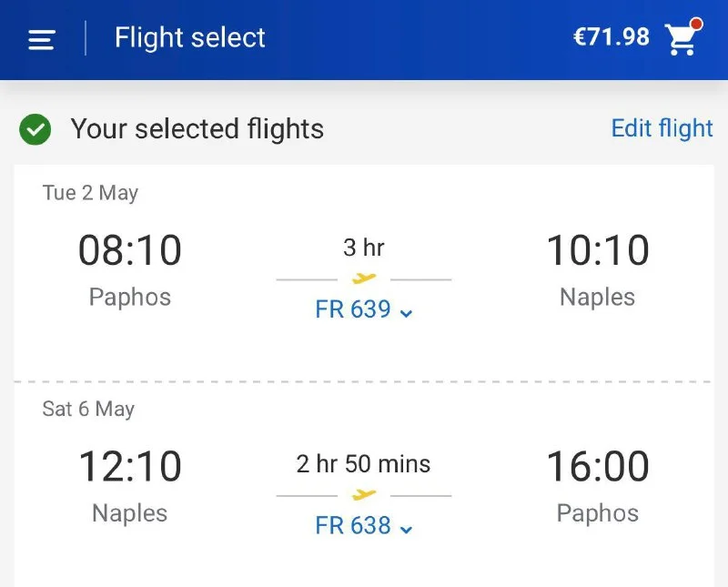The height and width of the screenshot is (587, 728).
Task: Select the 08:10 Paphos departure time
Action: click(130, 251)
